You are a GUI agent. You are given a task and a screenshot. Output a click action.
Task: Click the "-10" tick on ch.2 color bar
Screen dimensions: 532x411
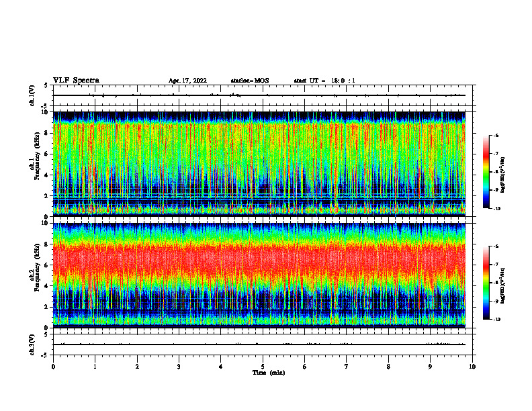point(496,319)
